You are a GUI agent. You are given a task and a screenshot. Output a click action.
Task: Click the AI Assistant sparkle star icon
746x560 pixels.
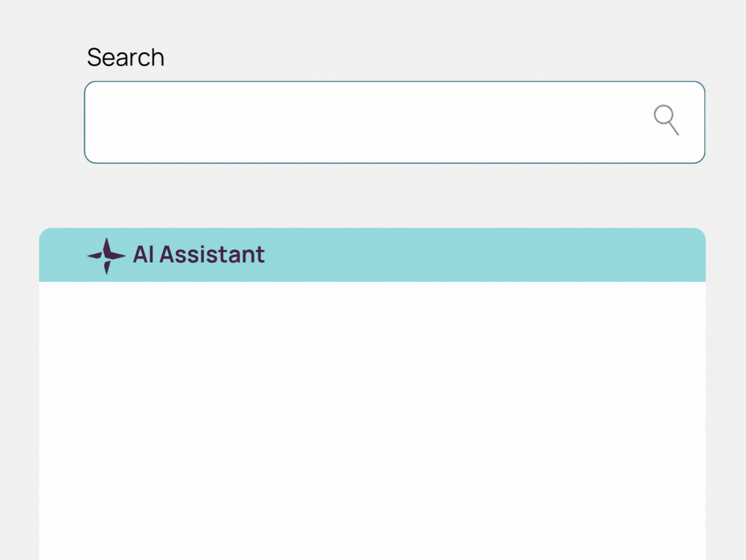pos(106,256)
